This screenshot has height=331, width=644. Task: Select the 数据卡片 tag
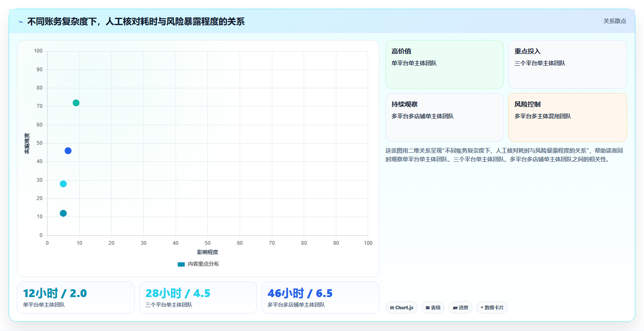[492, 308]
